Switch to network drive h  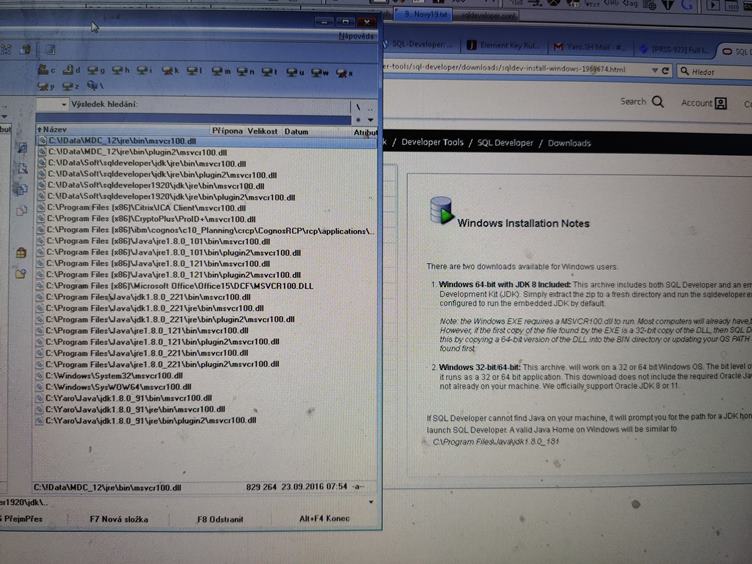click(120, 70)
